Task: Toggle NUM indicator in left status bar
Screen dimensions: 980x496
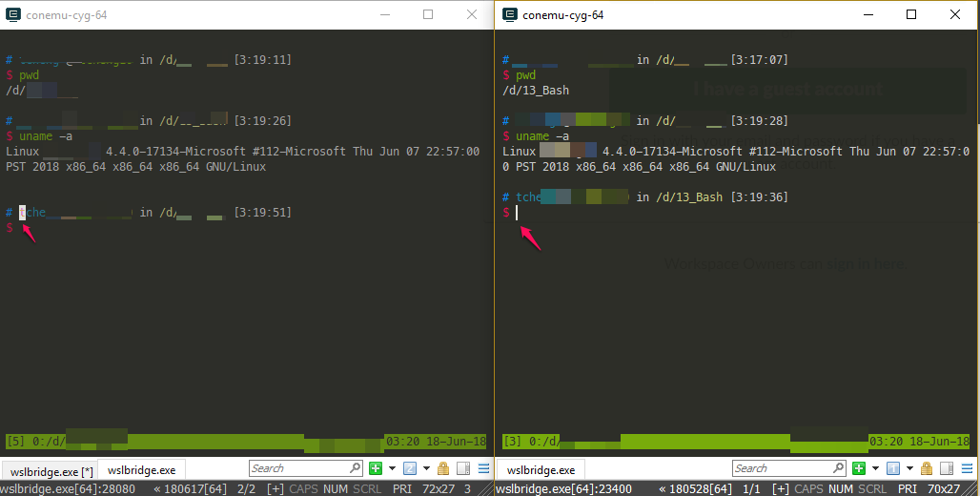Action: [x=336, y=489]
